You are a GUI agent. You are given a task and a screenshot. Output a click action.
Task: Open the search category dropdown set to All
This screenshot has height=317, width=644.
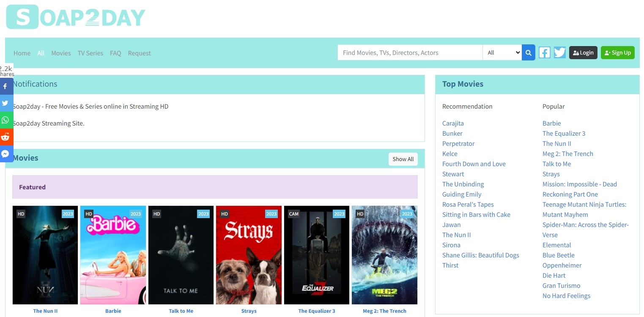coord(502,52)
